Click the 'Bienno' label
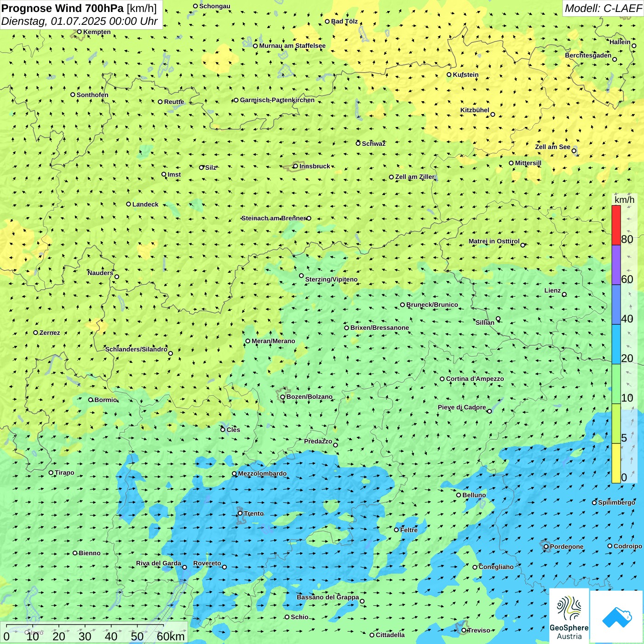The image size is (644, 644). 90,553
